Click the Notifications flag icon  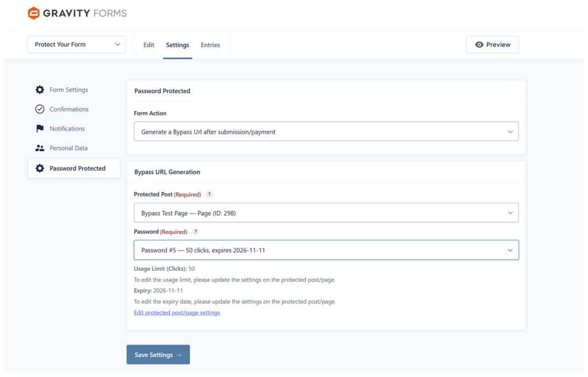pos(40,129)
